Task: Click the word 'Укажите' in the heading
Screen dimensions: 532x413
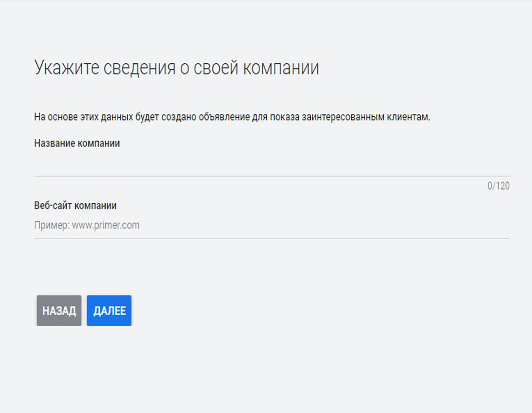Action: point(67,68)
